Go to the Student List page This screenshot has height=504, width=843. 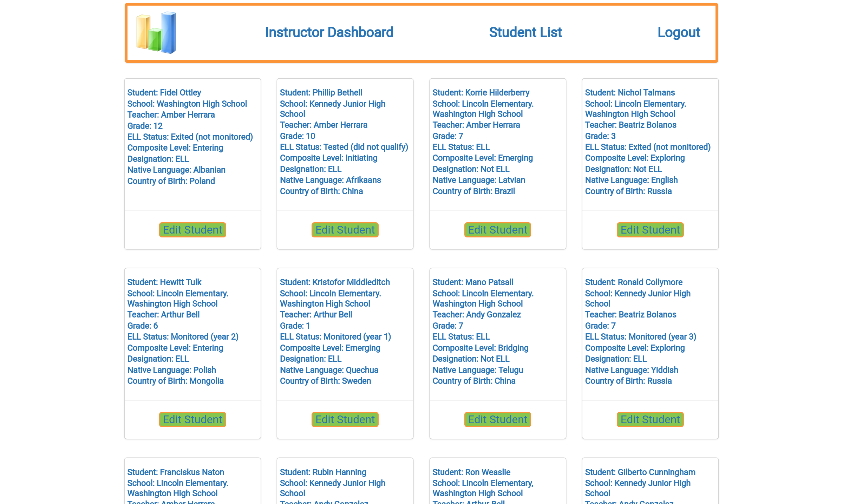[525, 32]
